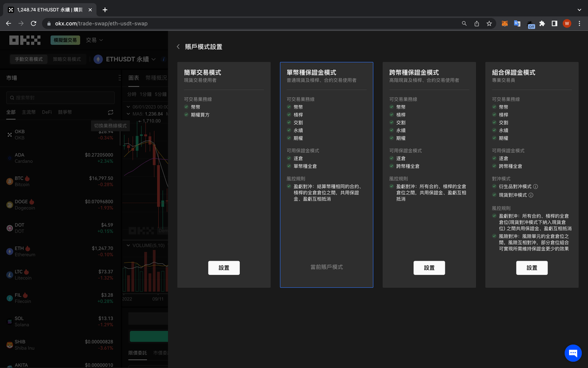The image size is (588, 368).
Task: Set multi-currency margin mode
Action: pos(429,268)
